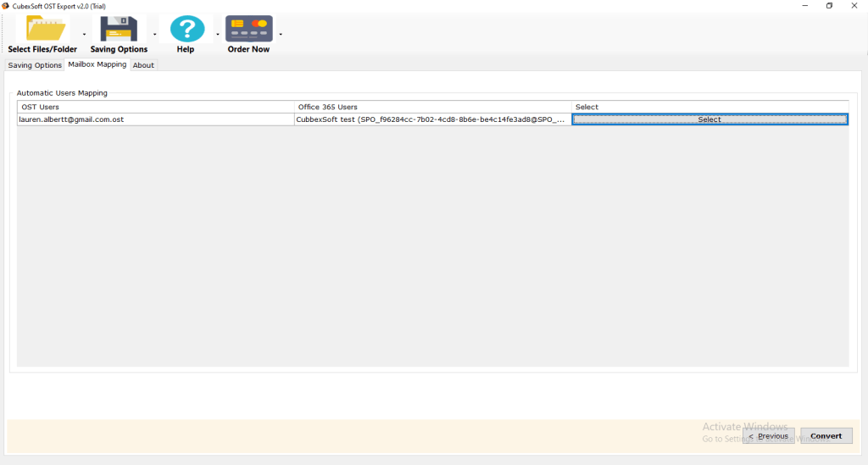
Task: Open Help via the question mark icon
Action: [x=186, y=29]
